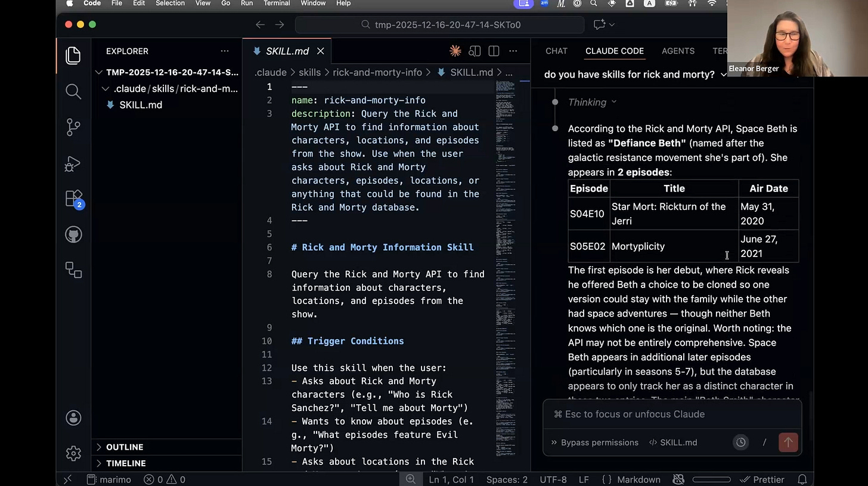Click the errors and warnings indicator

(x=165, y=479)
